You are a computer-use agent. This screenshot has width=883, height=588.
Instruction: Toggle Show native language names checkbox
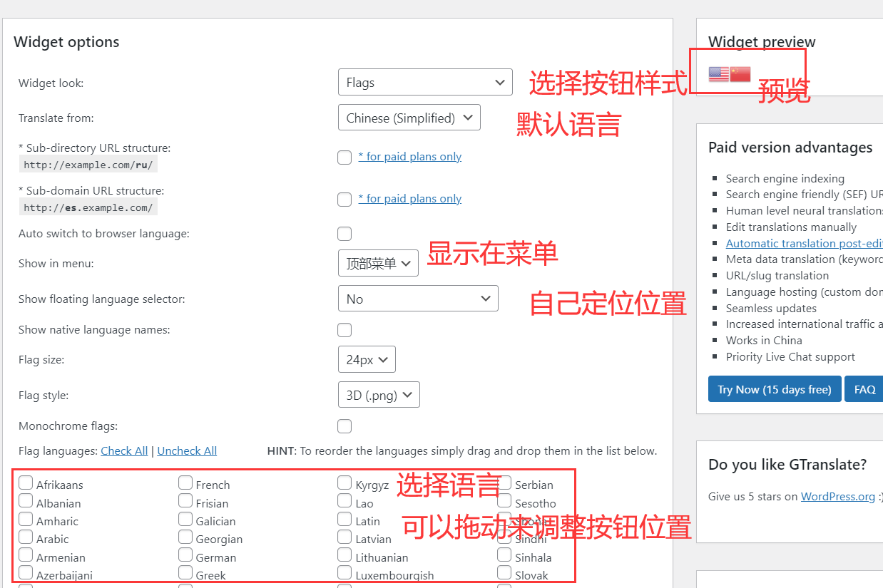click(x=344, y=330)
